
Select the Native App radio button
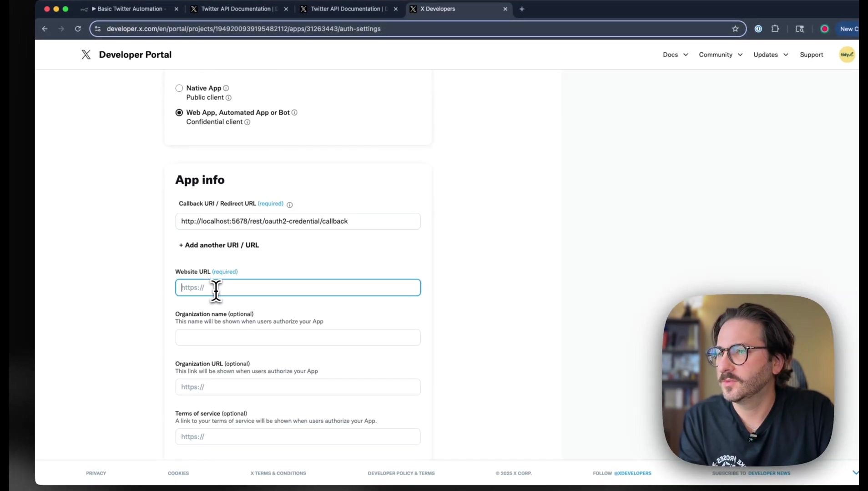pos(179,88)
